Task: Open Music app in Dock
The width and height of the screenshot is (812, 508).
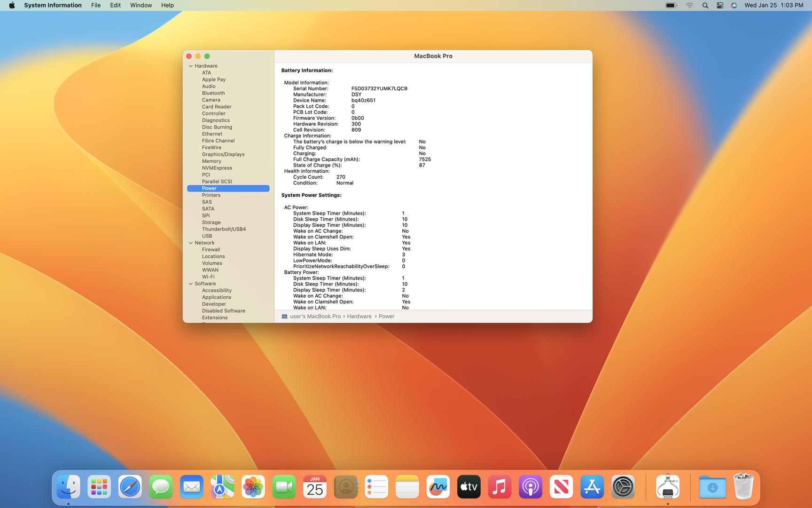Action: click(500, 487)
